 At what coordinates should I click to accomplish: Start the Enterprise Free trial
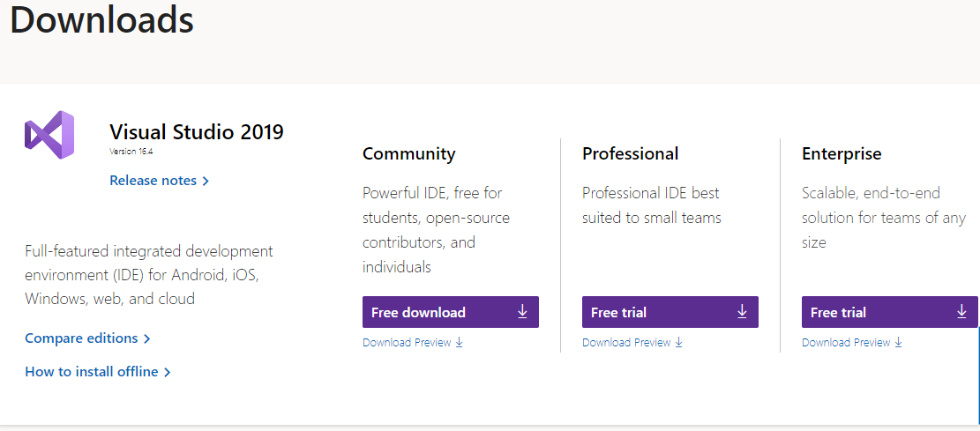890,312
